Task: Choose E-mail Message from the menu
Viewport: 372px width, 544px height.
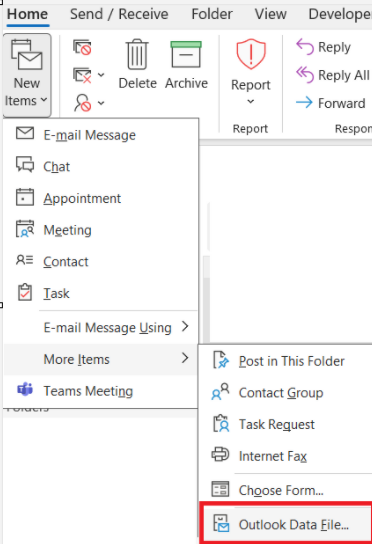Action: [x=101, y=135]
